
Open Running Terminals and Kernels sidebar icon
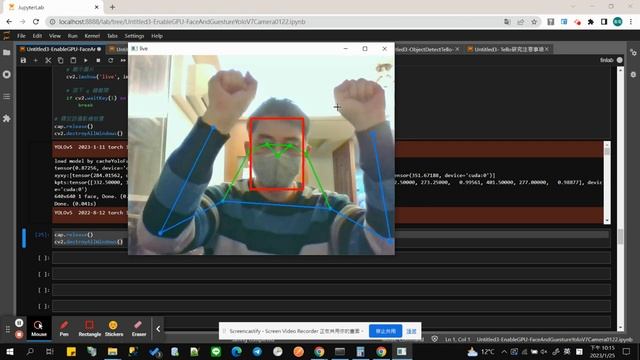coord(7,75)
